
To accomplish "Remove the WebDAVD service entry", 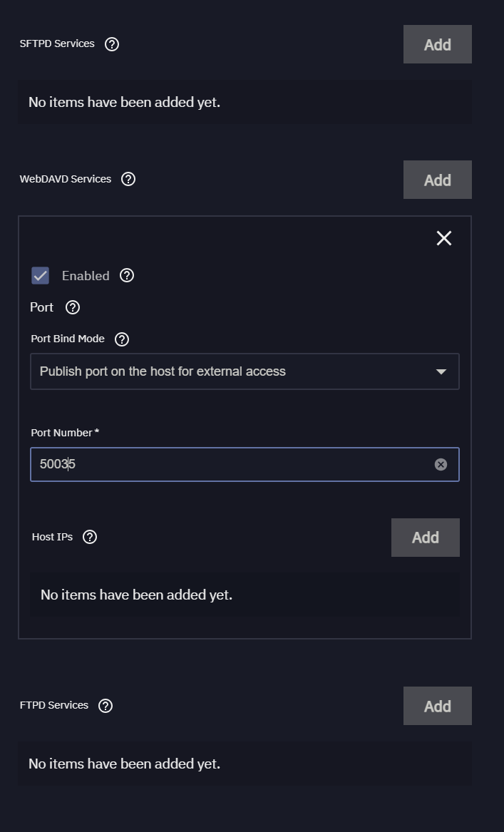I will [444, 238].
